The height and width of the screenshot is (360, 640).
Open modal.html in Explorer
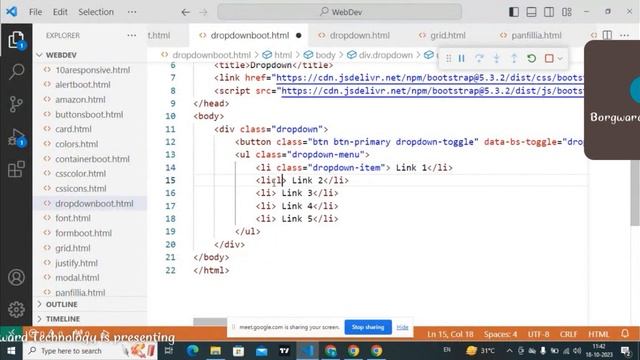click(77, 278)
